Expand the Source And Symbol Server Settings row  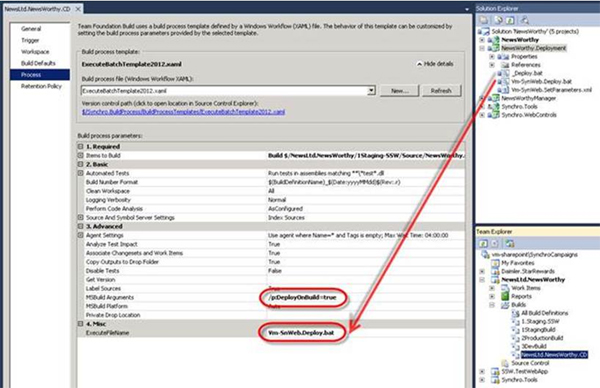pyautogui.click(x=80, y=217)
